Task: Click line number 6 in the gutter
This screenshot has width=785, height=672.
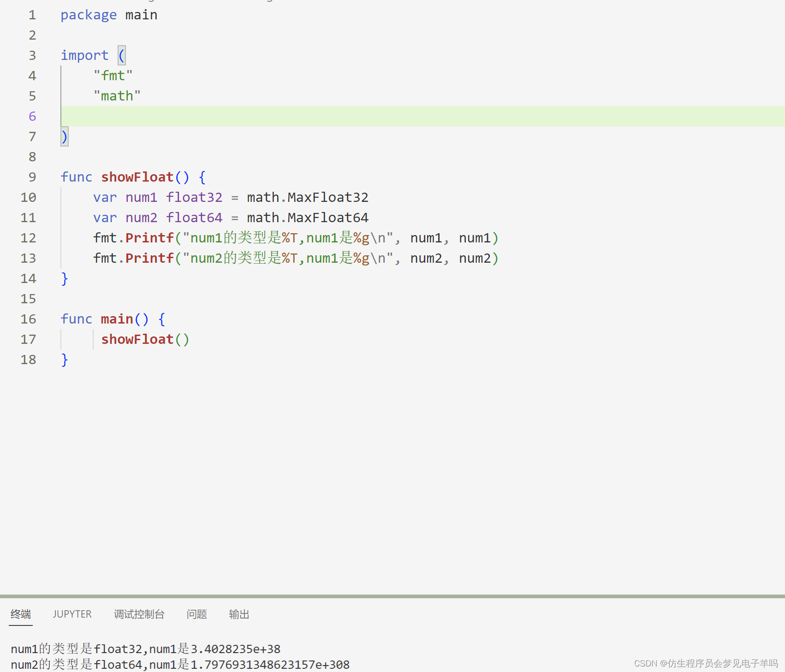Action: point(32,116)
